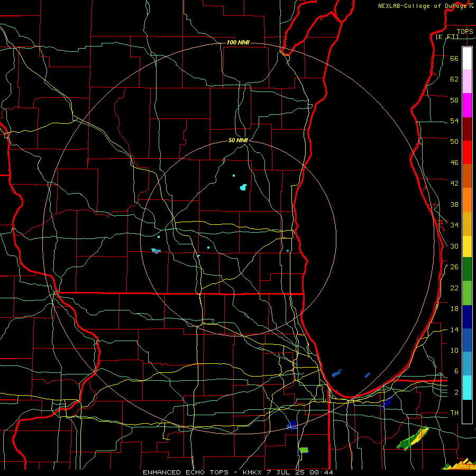Click the legend label "TH"

tap(454, 413)
